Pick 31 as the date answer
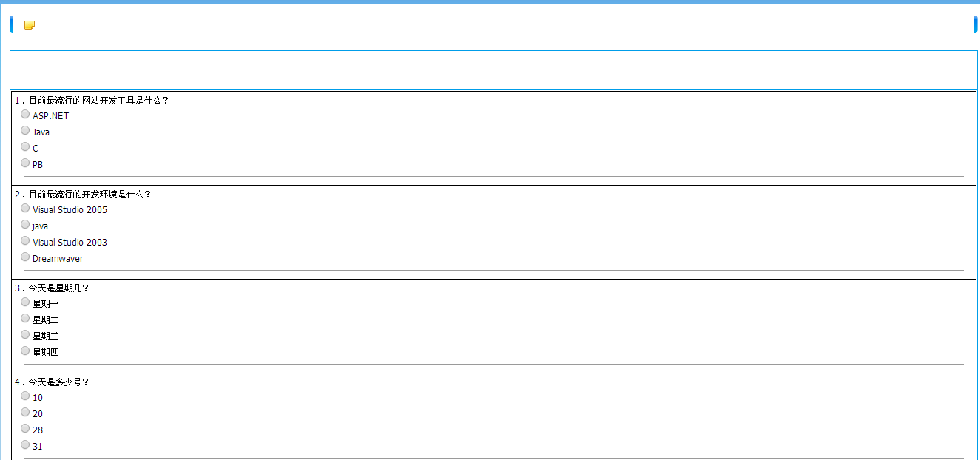Image resolution: width=980 pixels, height=460 pixels. (25, 444)
